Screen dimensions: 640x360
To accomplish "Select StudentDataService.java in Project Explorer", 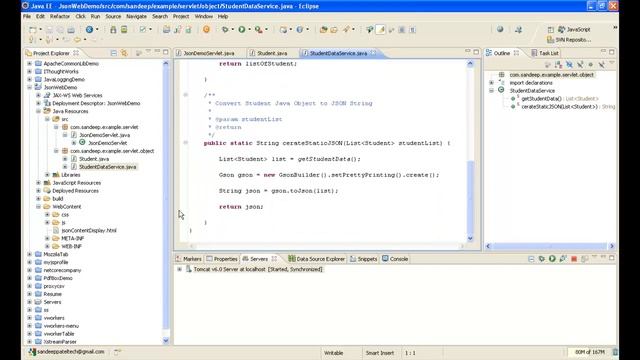I will tap(108, 167).
